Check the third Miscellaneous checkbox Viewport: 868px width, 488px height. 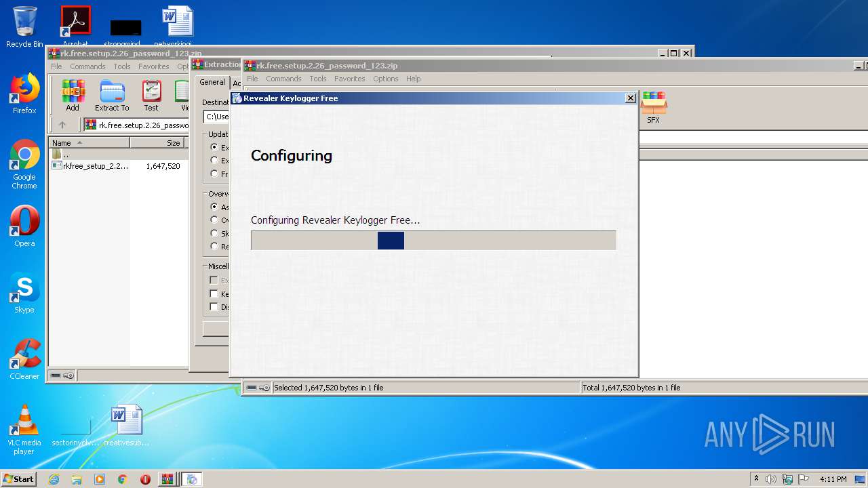click(x=214, y=306)
